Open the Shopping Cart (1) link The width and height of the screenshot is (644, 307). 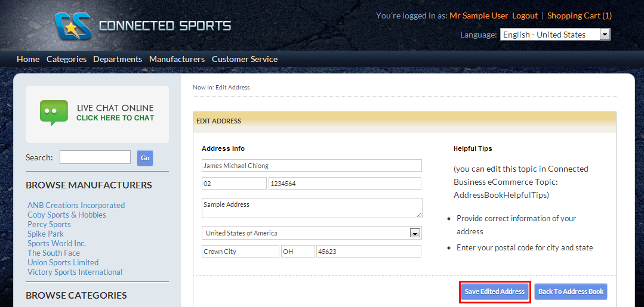pyautogui.click(x=579, y=15)
